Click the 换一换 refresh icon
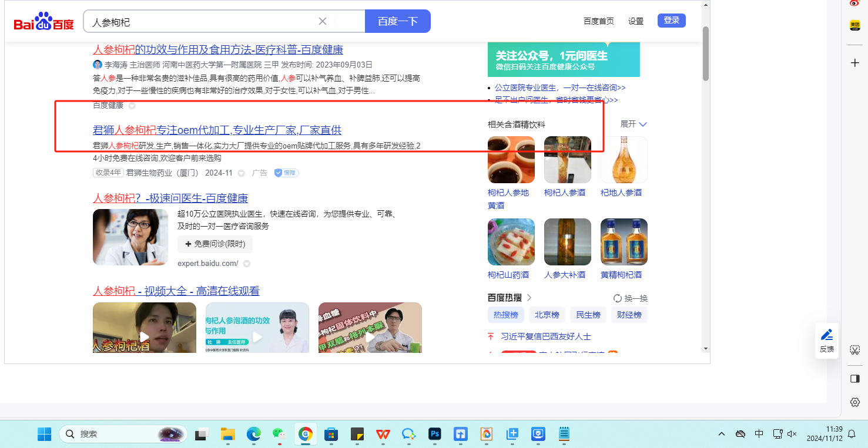 [x=618, y=298]
